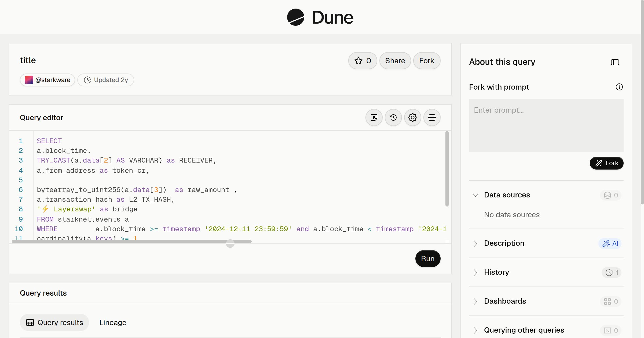Focus the Enter prompt text area
The width and height of the screenshot is (644, 338).
546,126
